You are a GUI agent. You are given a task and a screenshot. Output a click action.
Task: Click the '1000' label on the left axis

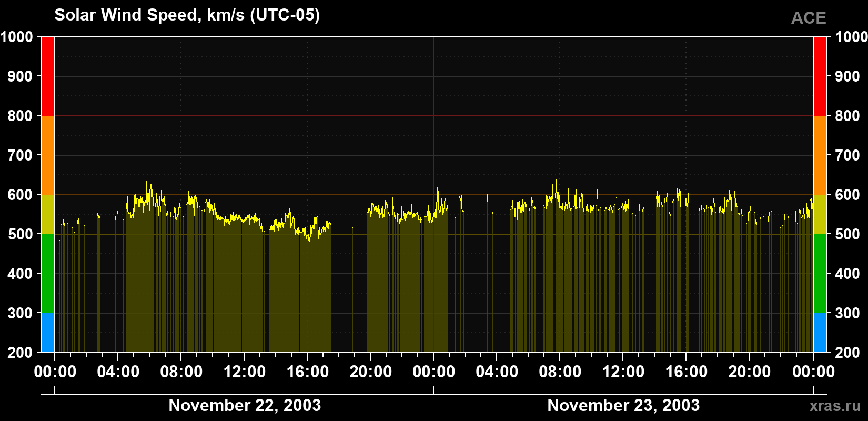point(17,37)
